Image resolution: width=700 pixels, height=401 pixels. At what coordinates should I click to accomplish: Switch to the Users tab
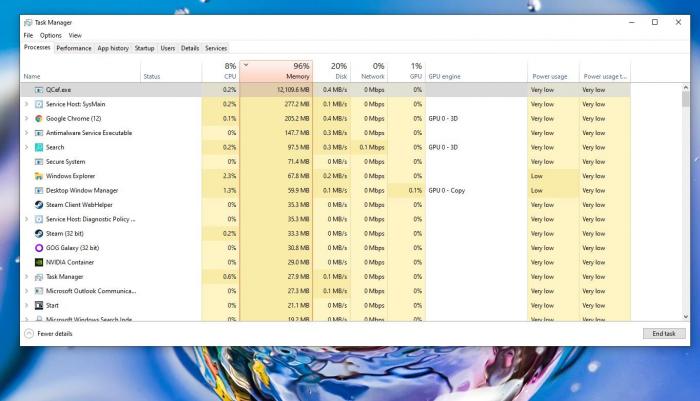click(167, 48)
